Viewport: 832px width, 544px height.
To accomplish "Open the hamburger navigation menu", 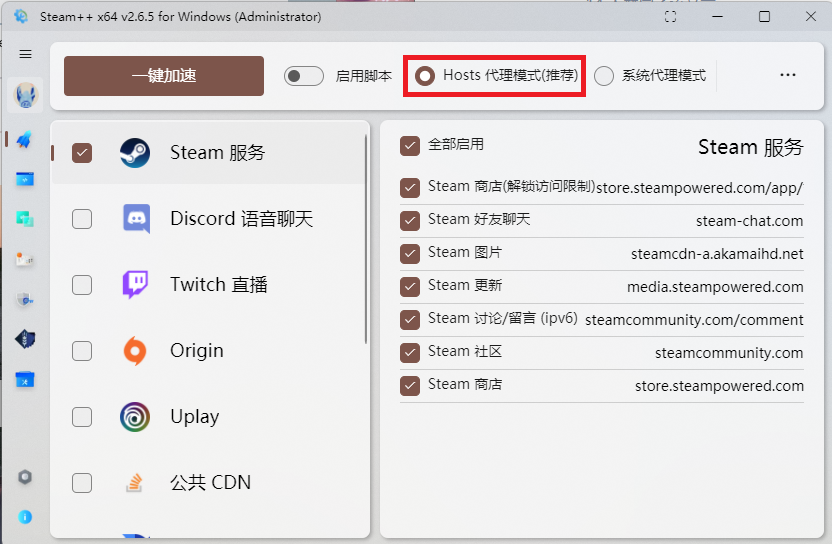I will 25,54.
